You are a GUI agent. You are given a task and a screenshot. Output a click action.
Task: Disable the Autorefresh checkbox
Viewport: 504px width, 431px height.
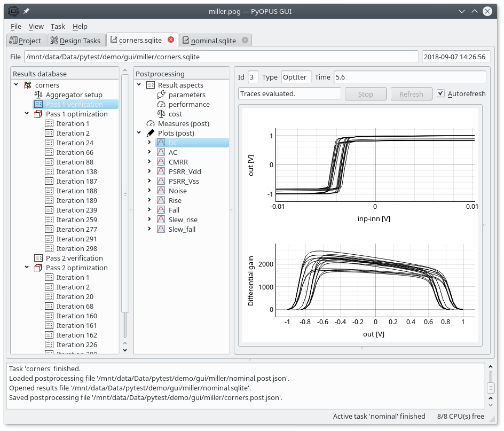click(440, 93)
